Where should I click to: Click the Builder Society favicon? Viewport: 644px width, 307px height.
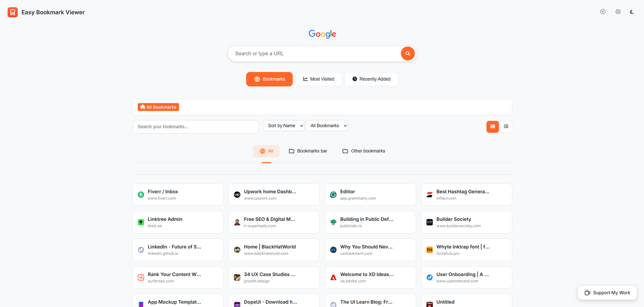[429, 222]
